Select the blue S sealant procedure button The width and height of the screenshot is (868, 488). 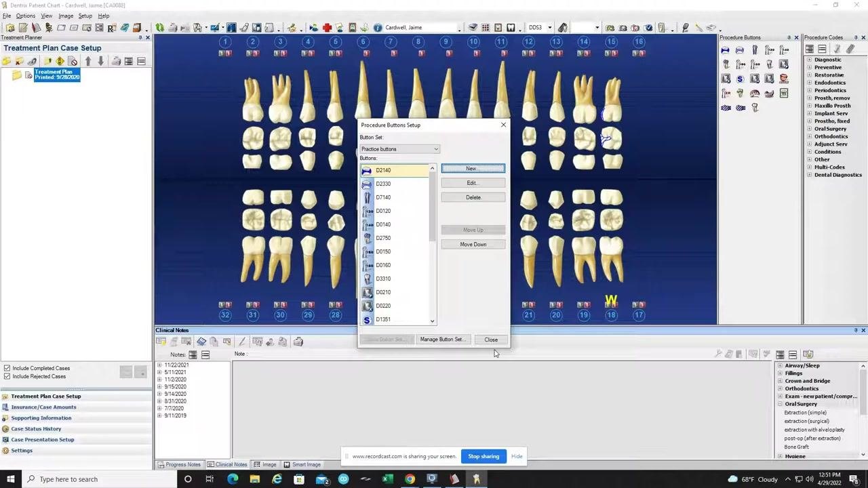pyautogui.click(x=740, y=79)
